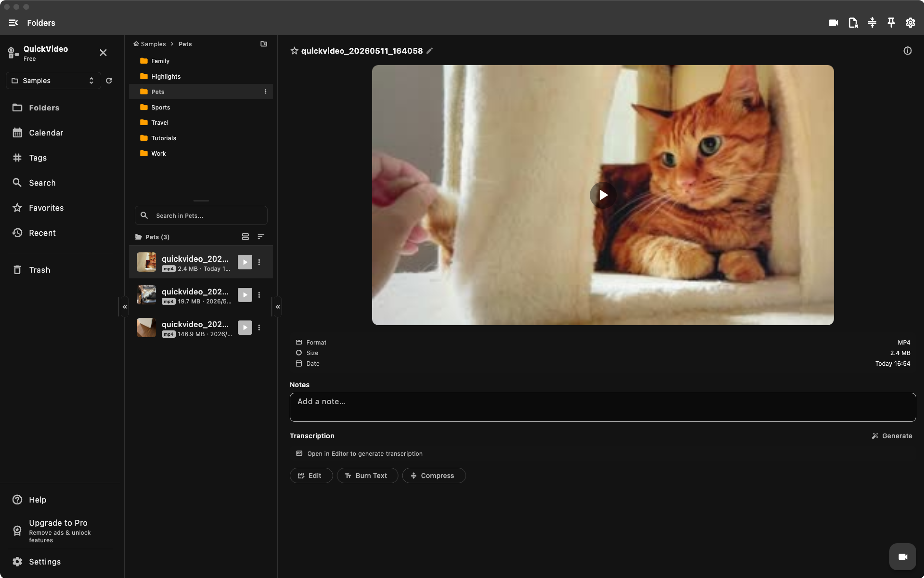This screenshot has width=924, height=578.
Task: Play the cat video preview
Action: click(x=603, y=195)
